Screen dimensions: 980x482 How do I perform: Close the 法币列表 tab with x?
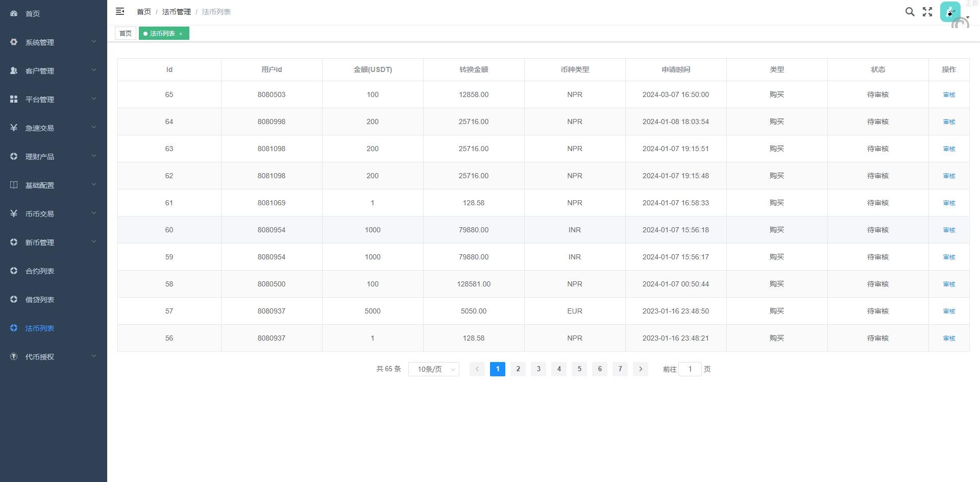click(x=181, y=34)
